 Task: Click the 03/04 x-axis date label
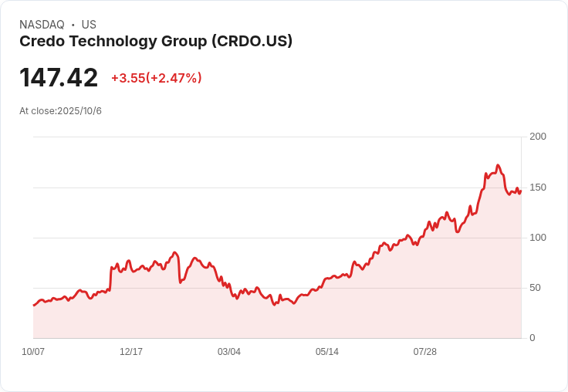click(x=229, y=352)
